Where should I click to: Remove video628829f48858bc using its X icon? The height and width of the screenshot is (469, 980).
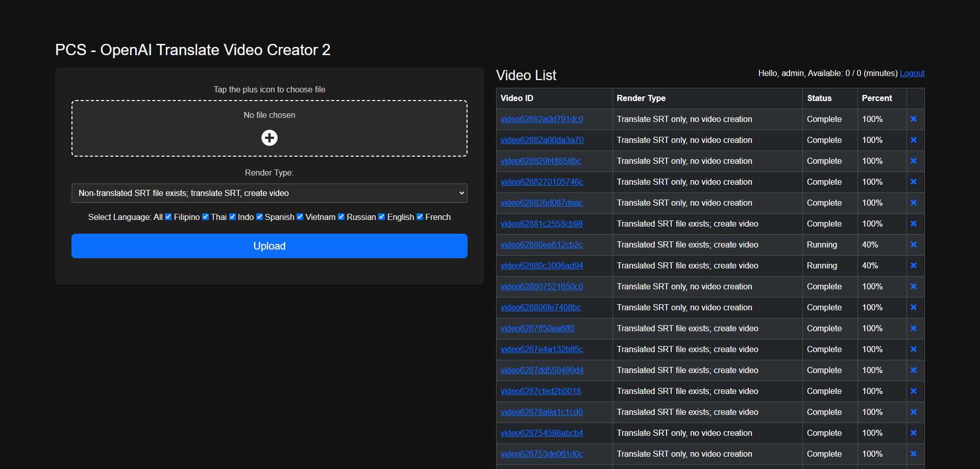point(914,161)
